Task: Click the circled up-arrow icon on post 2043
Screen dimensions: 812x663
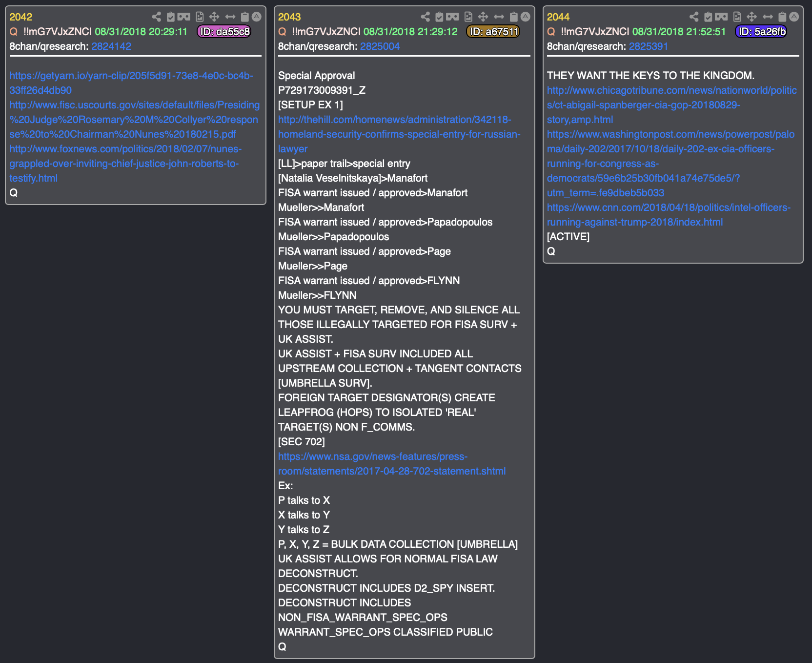Action: coord(526,17)
